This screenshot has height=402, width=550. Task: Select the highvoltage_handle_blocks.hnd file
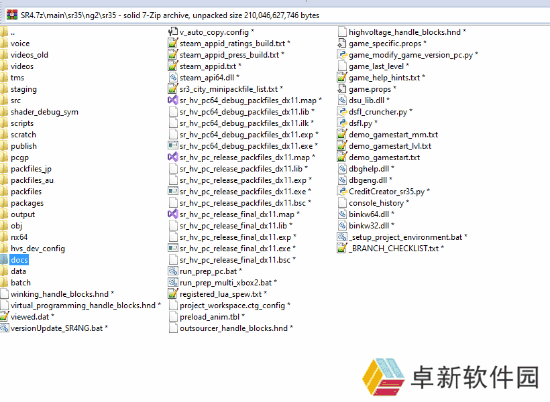pyautogui.click(x=401, y=32)
